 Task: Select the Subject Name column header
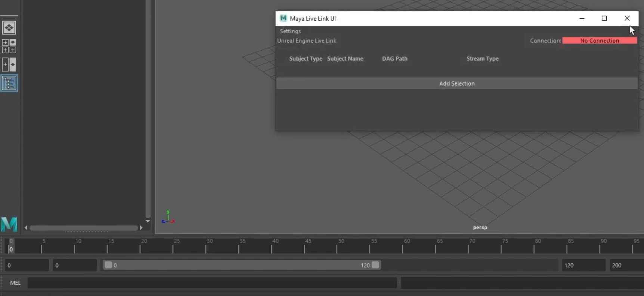(x=345, y=59)
